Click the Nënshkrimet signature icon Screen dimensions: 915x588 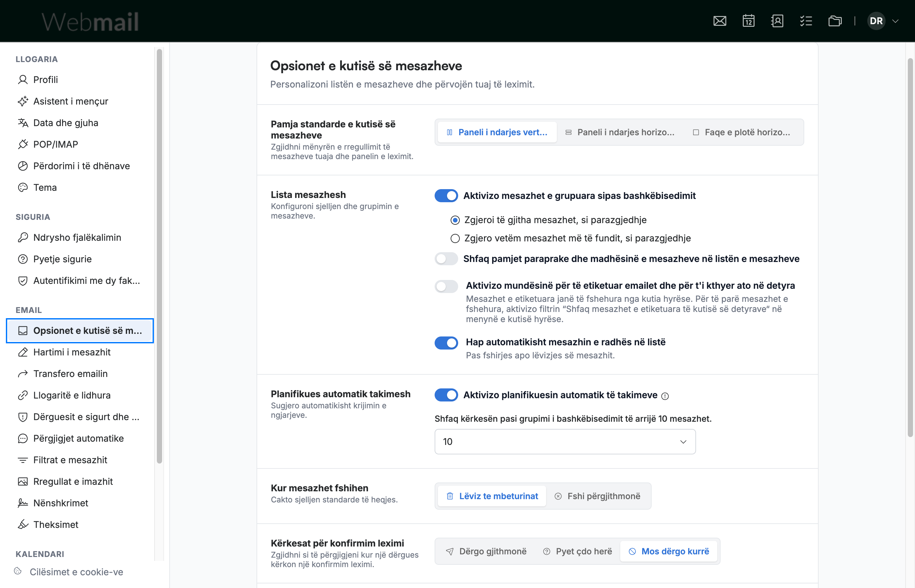tap(23, 503)
